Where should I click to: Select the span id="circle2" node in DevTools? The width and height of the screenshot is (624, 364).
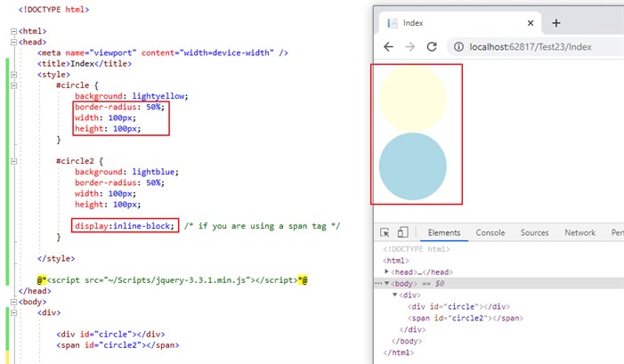point(466,318)
